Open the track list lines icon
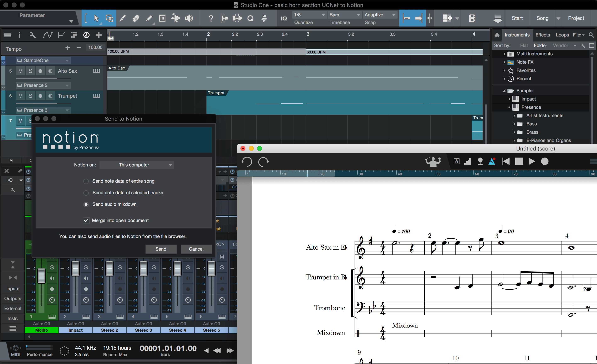 click(x=7, y=35)
